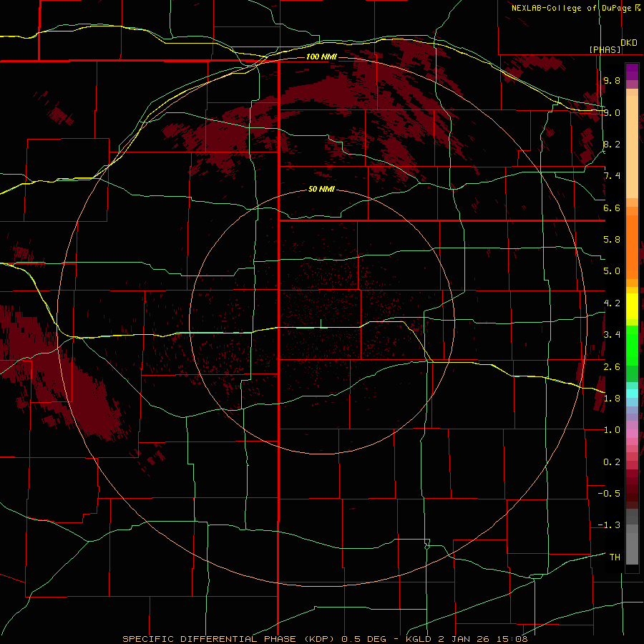This screenshot has width=644, height=644.
Task: Click the 2.6 scale value
Action: [x=612, y=367]
